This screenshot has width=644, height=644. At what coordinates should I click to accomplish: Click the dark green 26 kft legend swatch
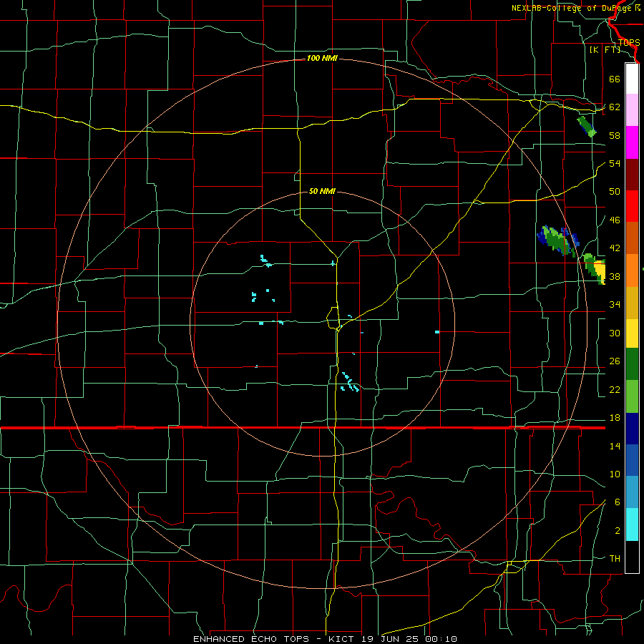click(632, 364)
